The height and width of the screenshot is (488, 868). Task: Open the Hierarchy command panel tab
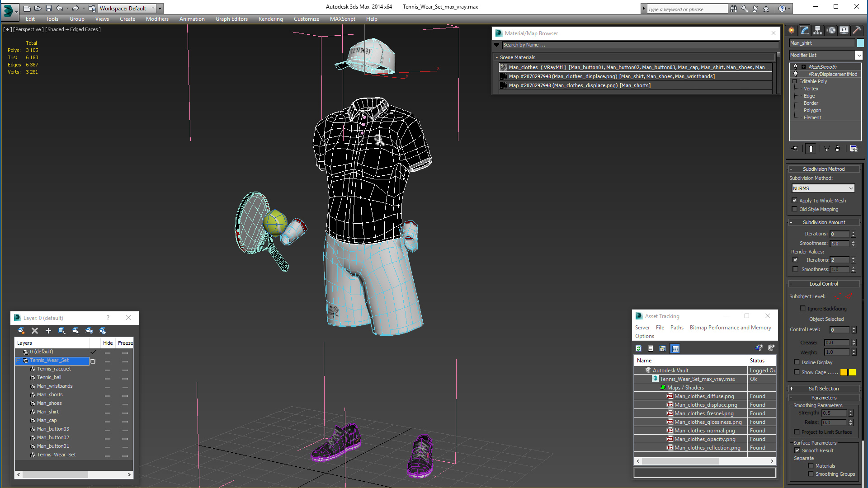(817, 30)
